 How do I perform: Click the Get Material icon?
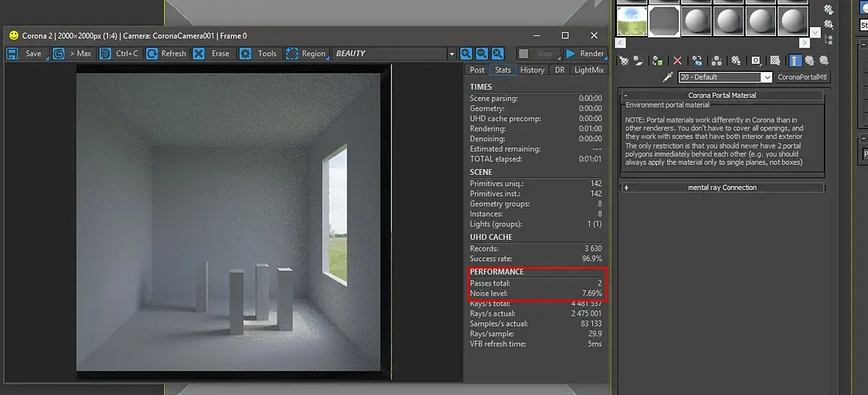pos(624,61)
